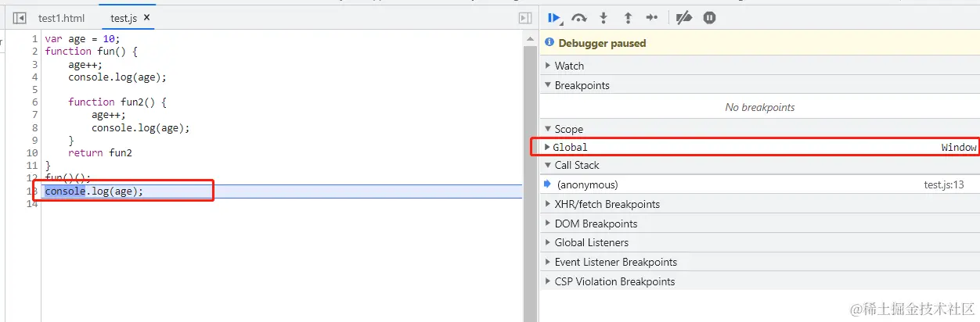980x322 pixels.
Task: Deactivate all breakpoints
Action: point(684,18)
